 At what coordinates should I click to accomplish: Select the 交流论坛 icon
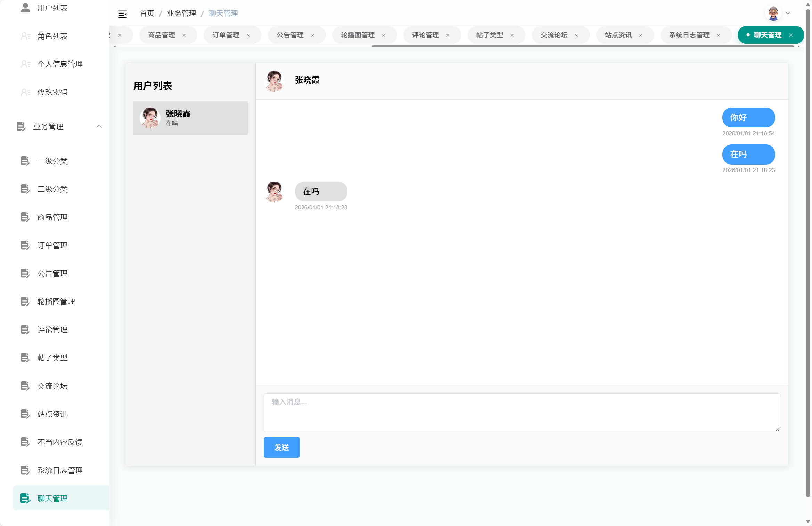coord(25,386)
